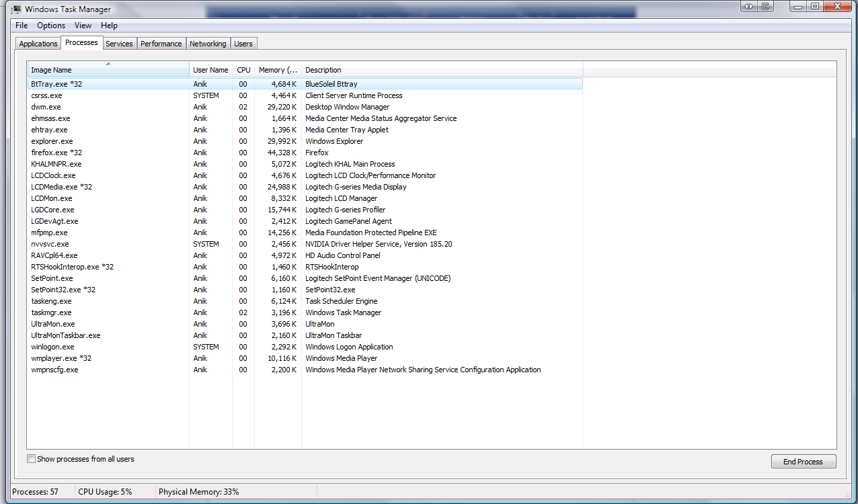Sort by User Name column header
Screen dimensions: 858x504
210,70
